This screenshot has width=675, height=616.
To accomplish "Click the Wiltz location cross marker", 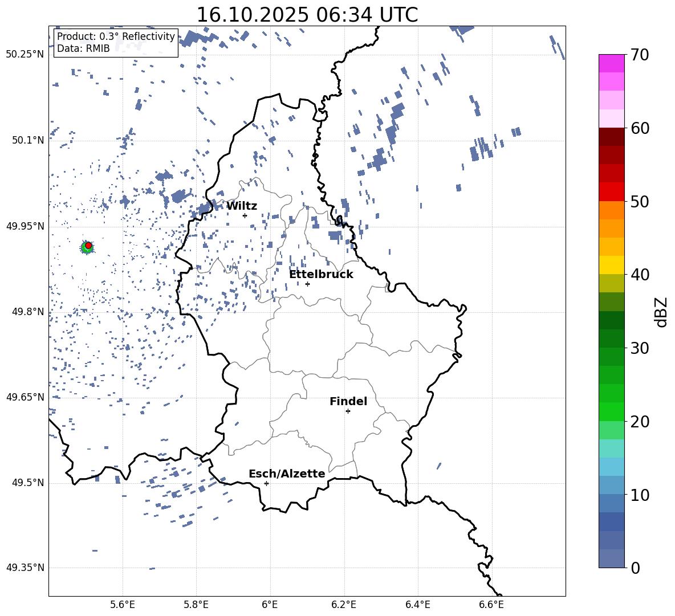I will click(x=245, y=215).
